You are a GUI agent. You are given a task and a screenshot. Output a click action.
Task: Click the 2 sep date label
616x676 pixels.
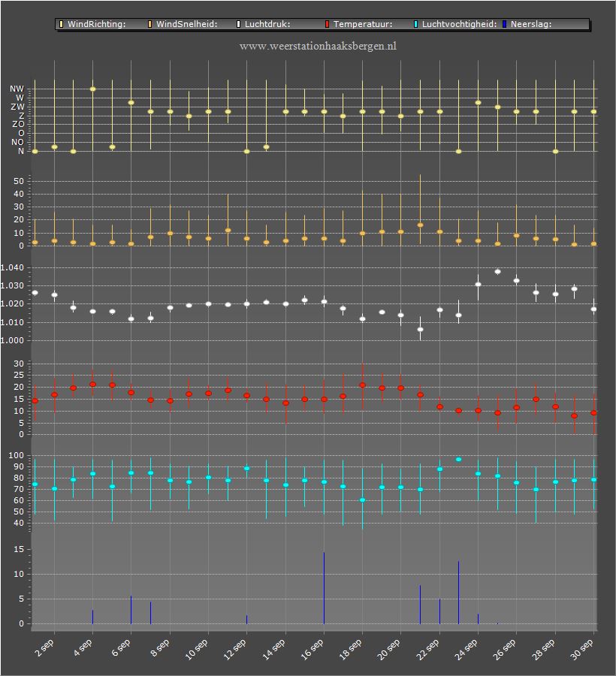tap(44, 648)
